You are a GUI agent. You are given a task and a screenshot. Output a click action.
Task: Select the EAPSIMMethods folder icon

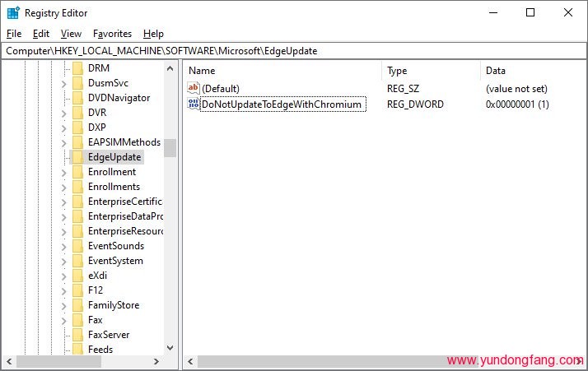click(x=77, y=142)
